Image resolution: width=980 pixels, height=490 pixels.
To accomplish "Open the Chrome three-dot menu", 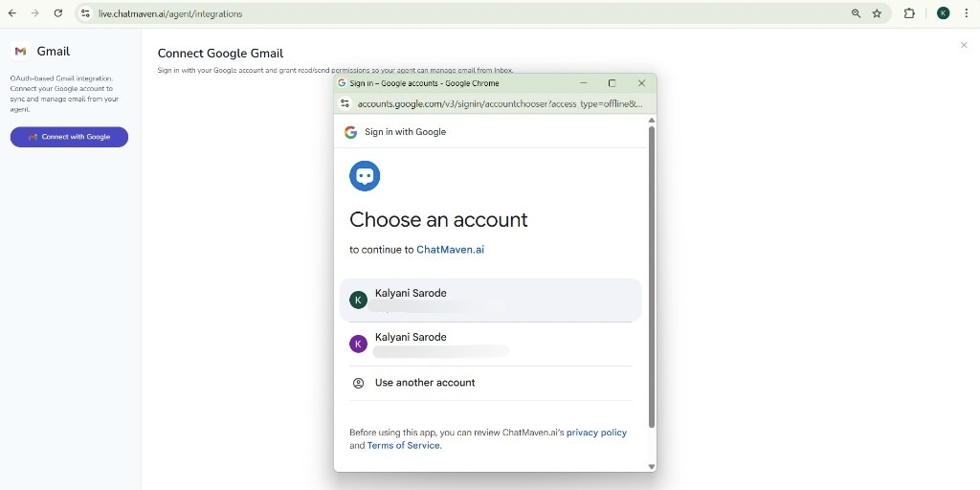I will [x=967, y=13].
